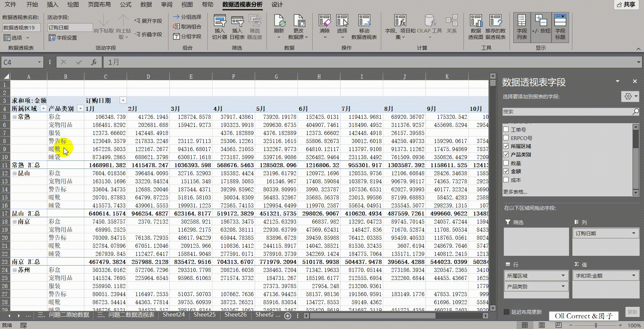The width and height of the screenshot is (644, 329).
Task: Switch to the 设计 ribbon tab
Action: coord(277,5)
